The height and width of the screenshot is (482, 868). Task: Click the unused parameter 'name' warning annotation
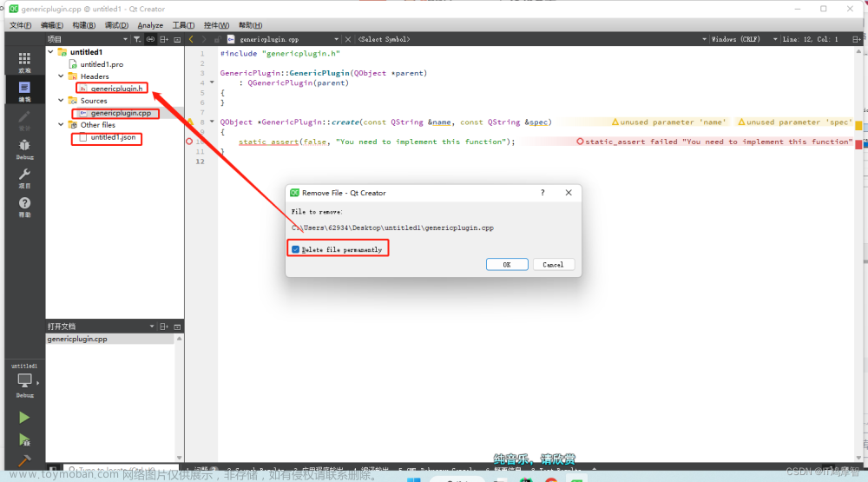[668, 122]
